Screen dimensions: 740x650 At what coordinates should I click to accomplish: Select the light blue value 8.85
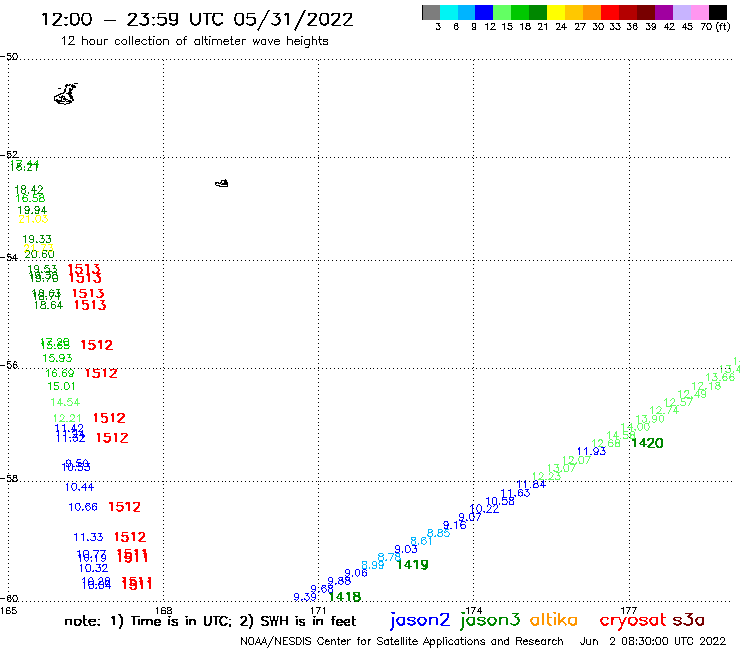click(x=438, y=533)
